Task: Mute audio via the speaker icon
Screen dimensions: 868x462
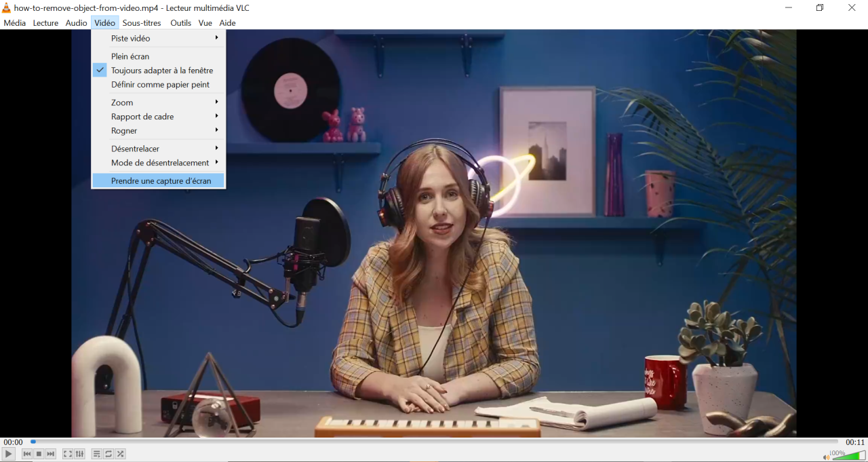Action: 826,457
